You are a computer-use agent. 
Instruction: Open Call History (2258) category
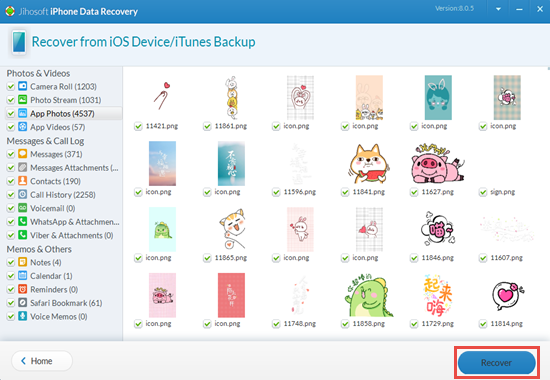tap(63, 195)
